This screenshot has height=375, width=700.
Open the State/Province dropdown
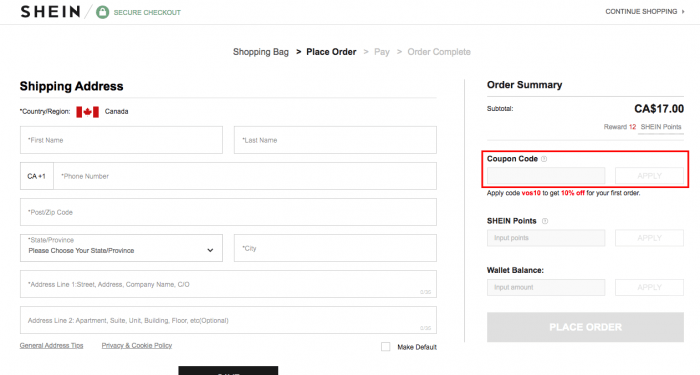pyautogui.click(x=121, y=248)
